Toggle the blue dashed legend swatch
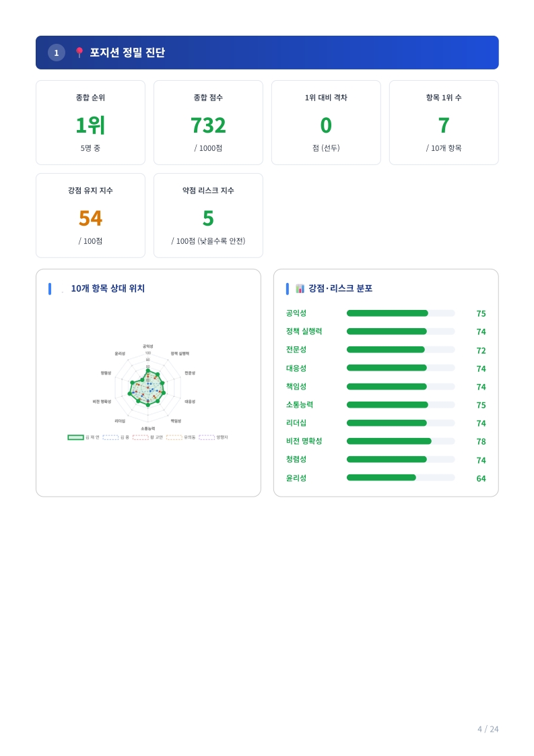534x756 pixels. pyautogui.click(x=110, y=437)
